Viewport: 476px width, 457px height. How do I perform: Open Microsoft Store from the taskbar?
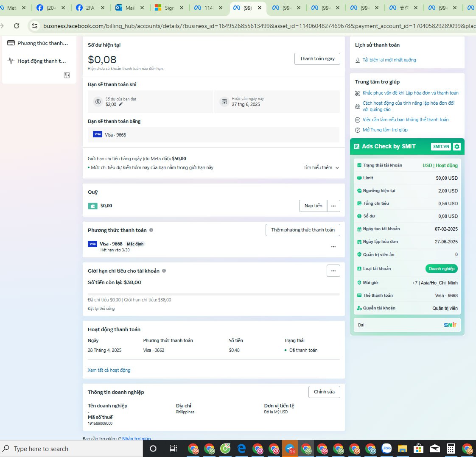[418, 449]
